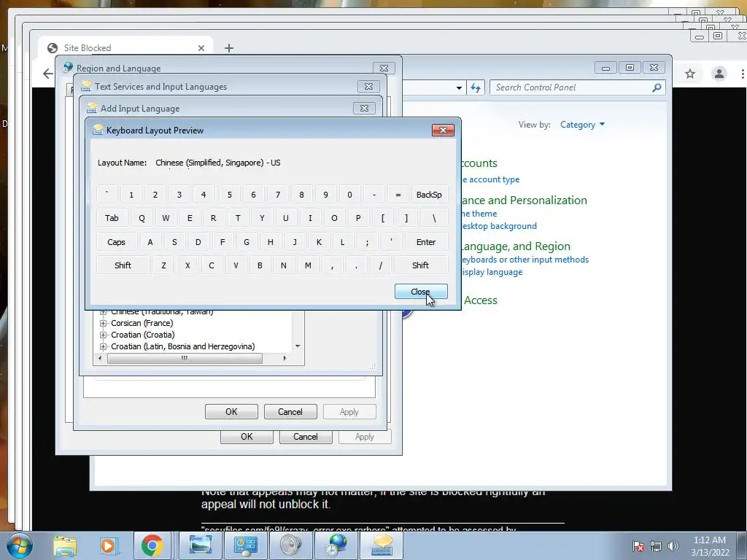Close the Site Blocked browser tab
The height and width of the screenshot is (560, 747).
pyautogui.click(x=201, y=48)
